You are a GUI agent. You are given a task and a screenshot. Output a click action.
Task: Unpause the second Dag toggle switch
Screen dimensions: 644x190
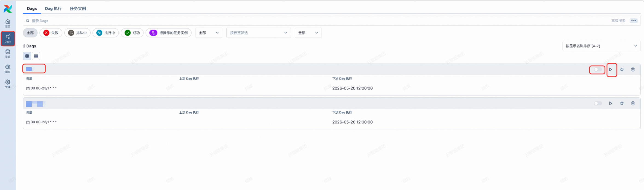[x=598, y=103]
